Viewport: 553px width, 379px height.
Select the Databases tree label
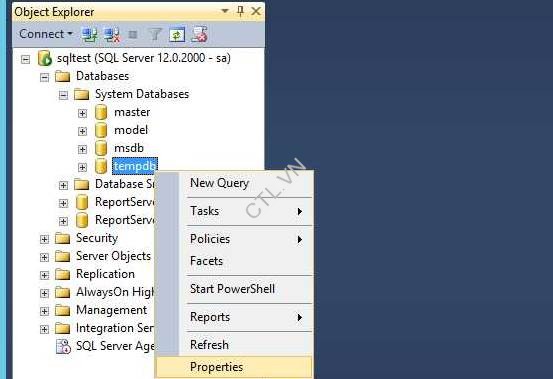(x=103, y=76)
